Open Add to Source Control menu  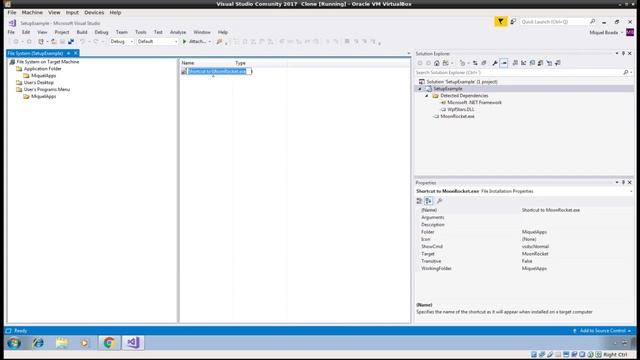pyautogui.click(x=602, y=331)
